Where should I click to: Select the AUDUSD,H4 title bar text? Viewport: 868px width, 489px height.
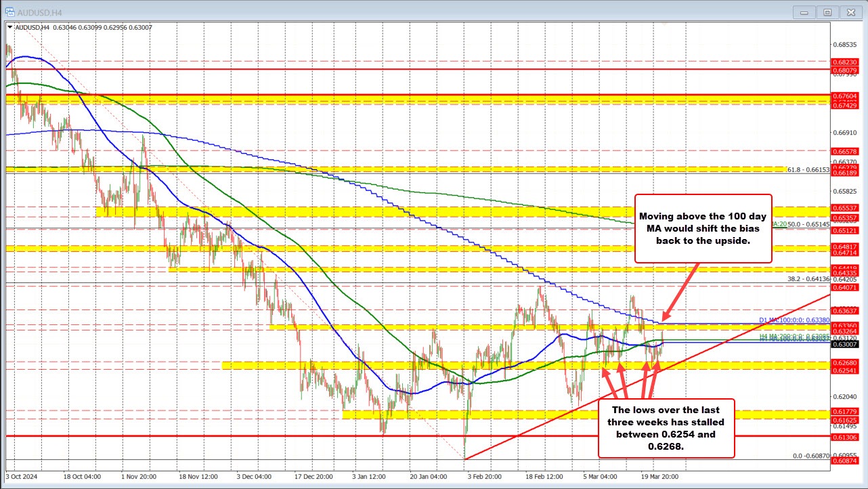pyautogui.click(x=40, y=12)
